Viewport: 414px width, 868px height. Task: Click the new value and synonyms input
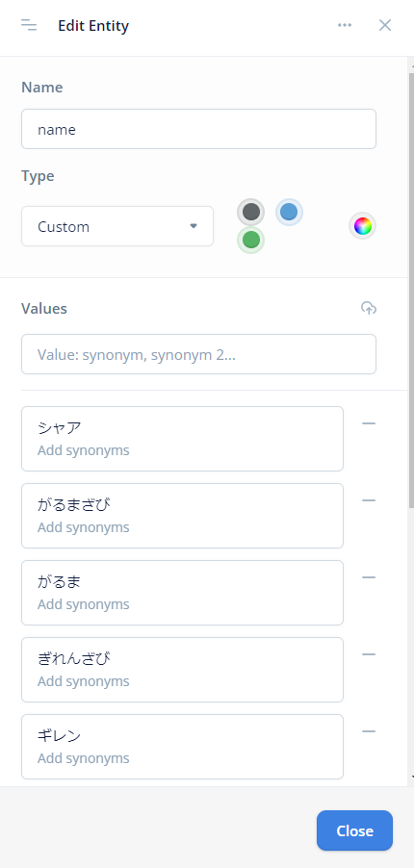tap(199, 354)
